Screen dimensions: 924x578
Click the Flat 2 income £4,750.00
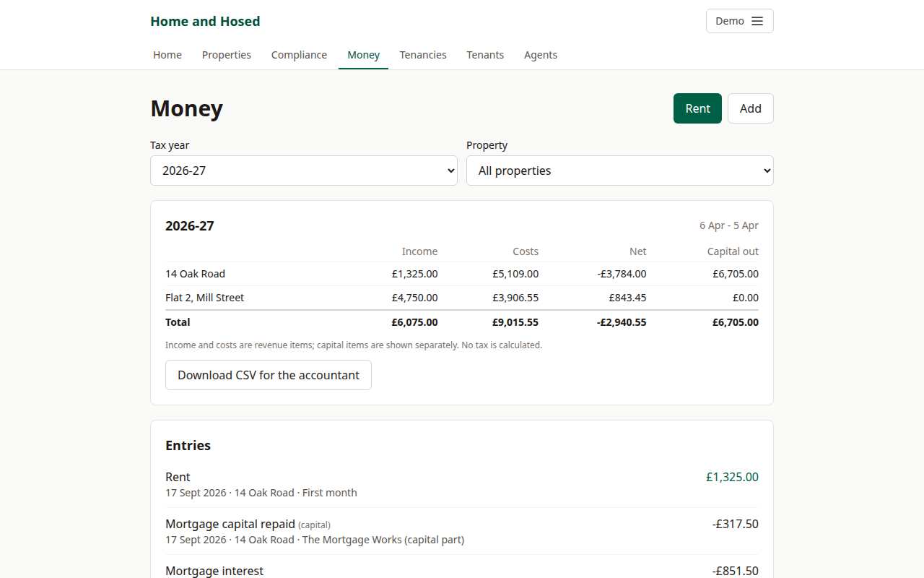[414, 298]
